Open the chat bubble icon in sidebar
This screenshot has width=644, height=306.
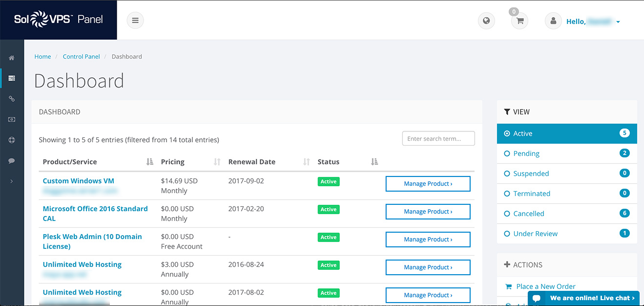12,160
